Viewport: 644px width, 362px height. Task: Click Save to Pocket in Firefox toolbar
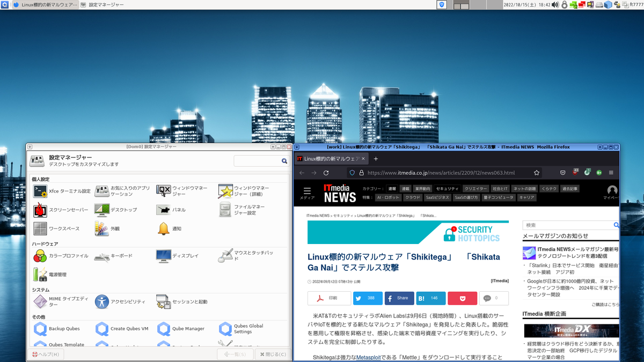click(562, 173)
